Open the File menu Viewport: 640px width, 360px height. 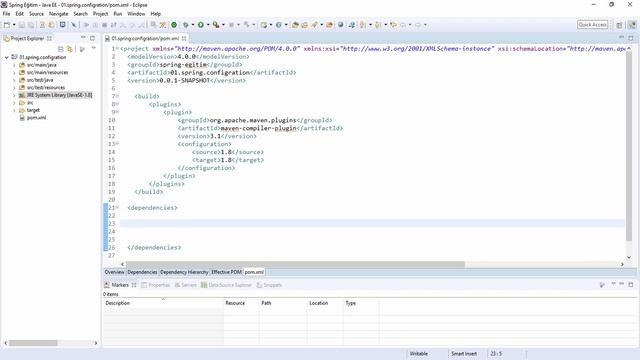(x=7, y=14)
